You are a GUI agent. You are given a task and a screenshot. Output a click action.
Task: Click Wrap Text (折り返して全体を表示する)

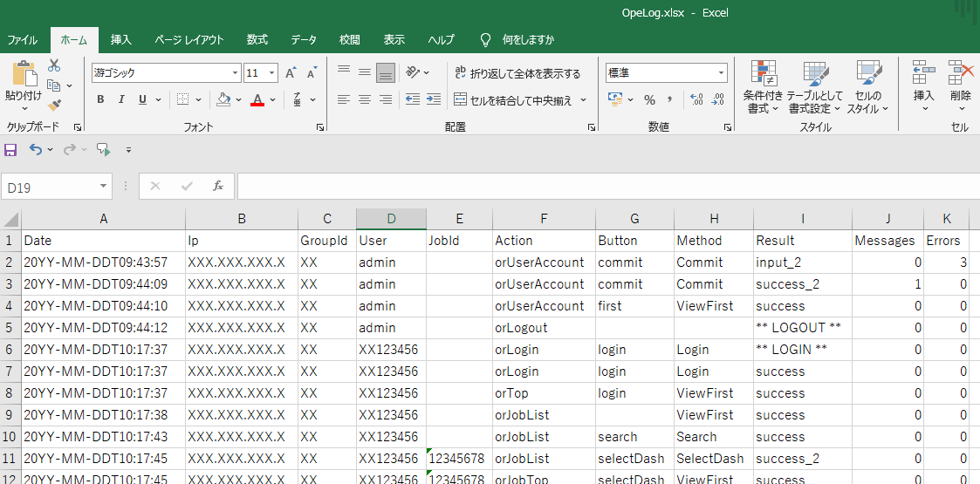point(518,73)
